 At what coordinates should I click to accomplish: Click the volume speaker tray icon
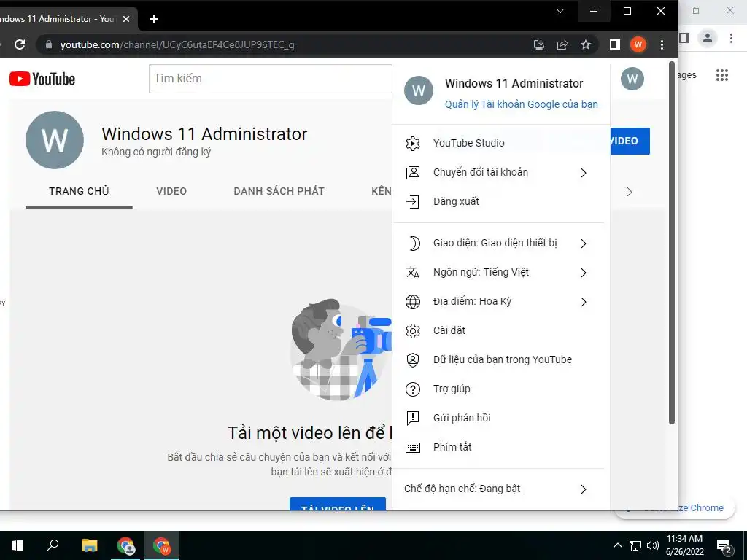653,545
